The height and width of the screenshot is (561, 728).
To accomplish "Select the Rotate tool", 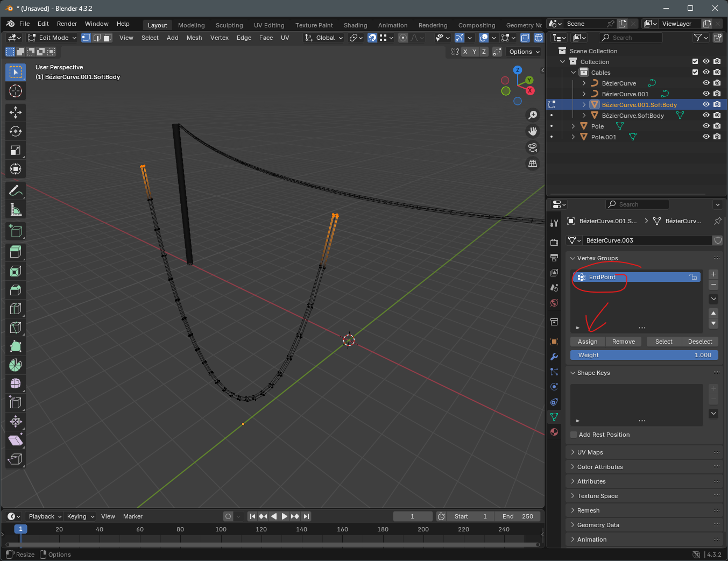I will [16, 131].
